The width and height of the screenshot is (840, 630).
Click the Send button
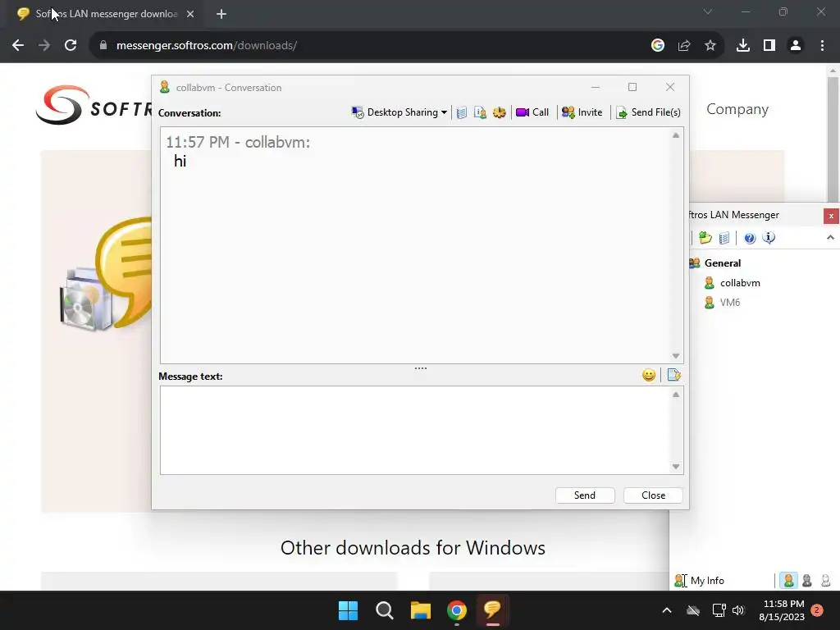pos(585,495)
